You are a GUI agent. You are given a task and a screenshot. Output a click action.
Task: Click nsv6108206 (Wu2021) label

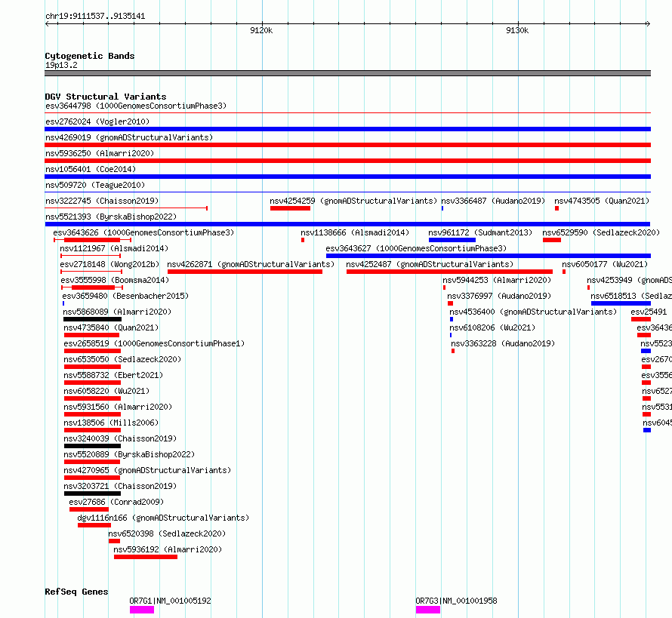pos(492,327)
